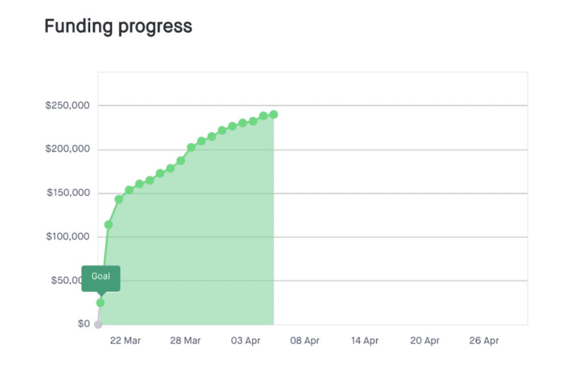Click the $100,000 y-axis label

pos(68,237)
